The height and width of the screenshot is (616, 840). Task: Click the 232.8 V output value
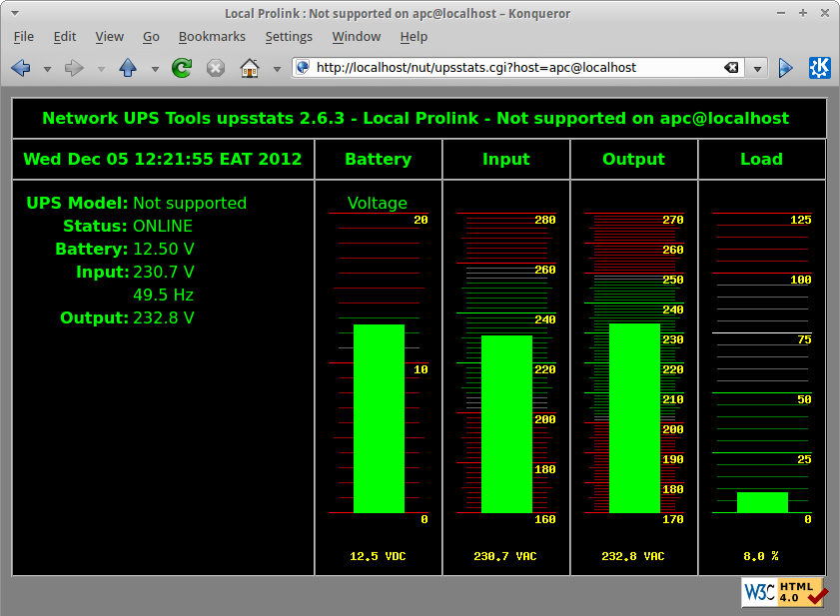point(164,318)
